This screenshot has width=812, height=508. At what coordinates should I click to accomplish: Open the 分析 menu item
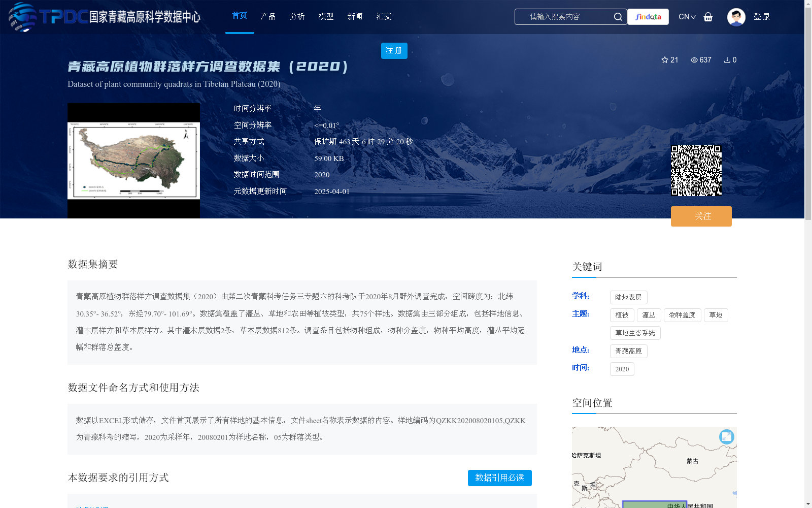(297, 16)
